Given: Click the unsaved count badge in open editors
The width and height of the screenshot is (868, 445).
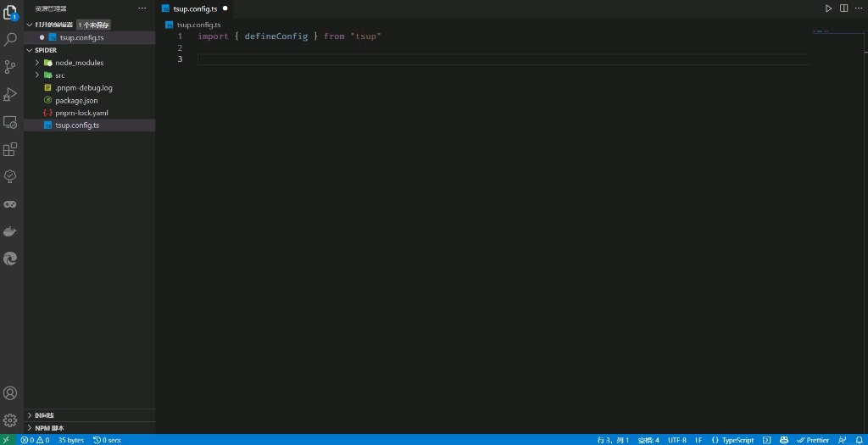Looking at the screenshot, I should 93,25.
